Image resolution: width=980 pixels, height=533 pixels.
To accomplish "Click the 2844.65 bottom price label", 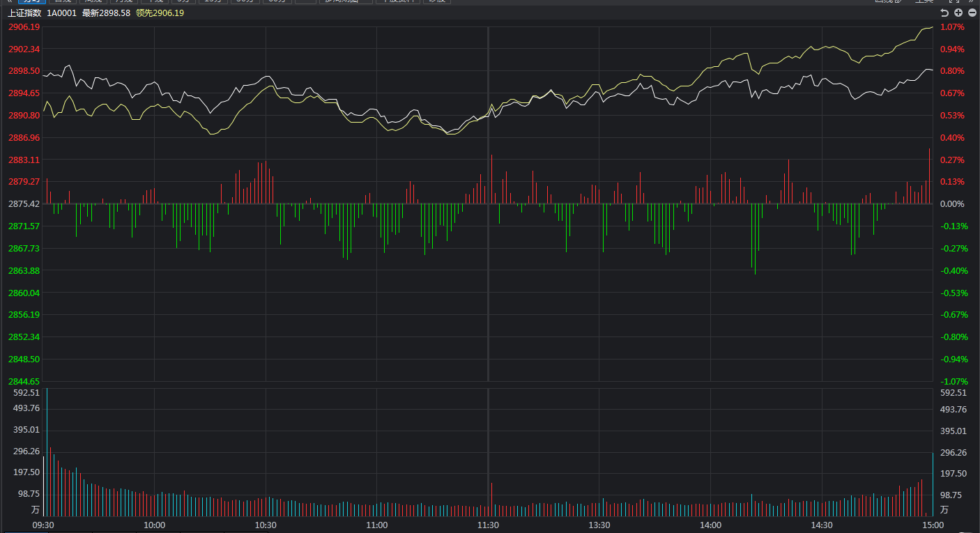I will (x=24, y=381).
